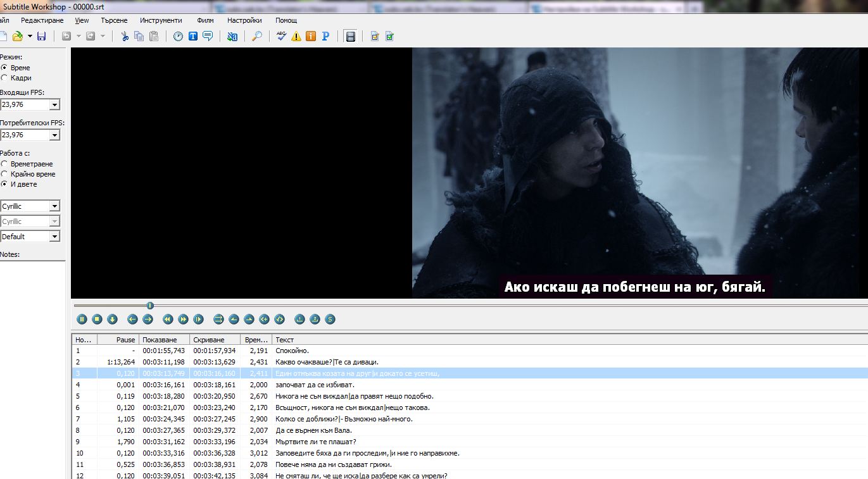Open the Настройки menu
This screenshot has width=868, height=479.
click(x=244, y=20)
